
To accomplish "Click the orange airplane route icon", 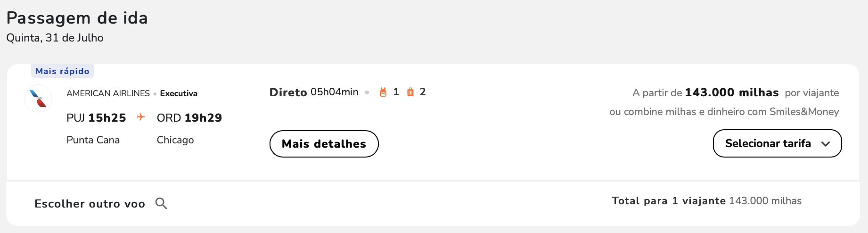I will (x=141, y=117).
